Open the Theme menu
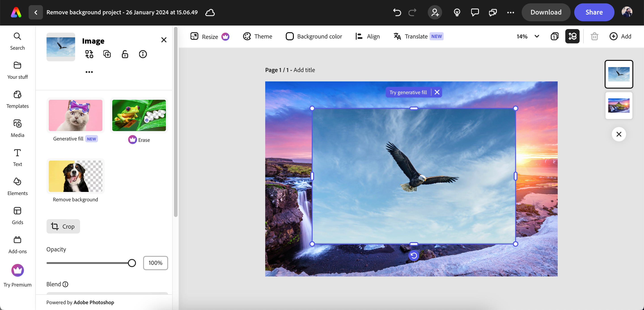 [x=258, y=36]
